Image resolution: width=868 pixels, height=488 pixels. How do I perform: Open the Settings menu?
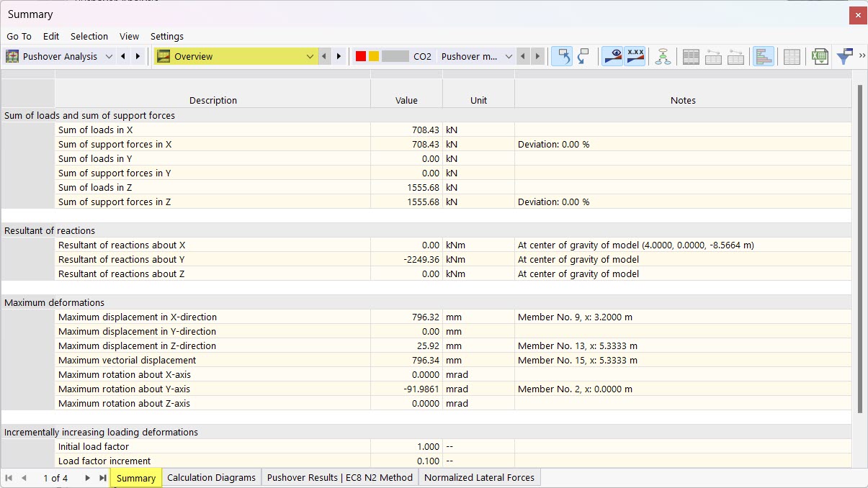166,37
